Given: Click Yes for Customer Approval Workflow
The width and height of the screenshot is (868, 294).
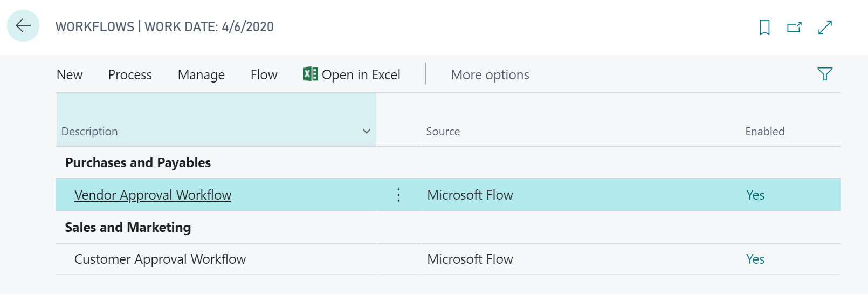Looking at the screenshot, I should (x=755, y=259).
